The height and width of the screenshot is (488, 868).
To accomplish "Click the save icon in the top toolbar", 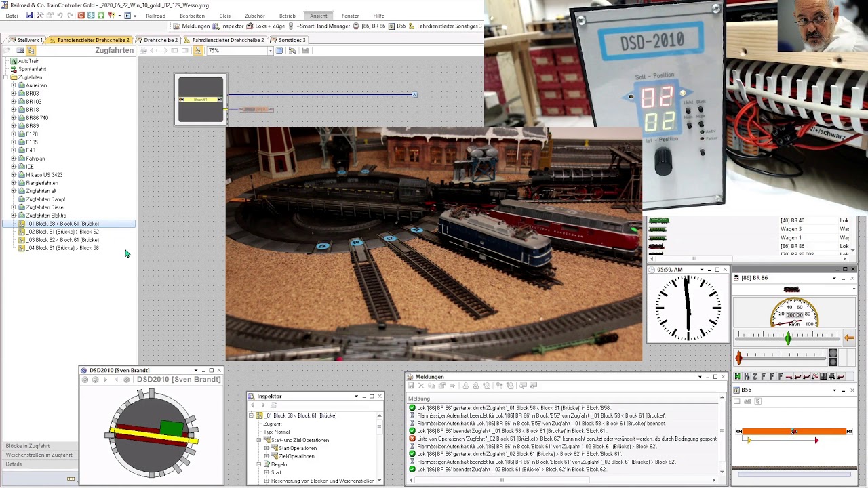I will tap(29, 15).
